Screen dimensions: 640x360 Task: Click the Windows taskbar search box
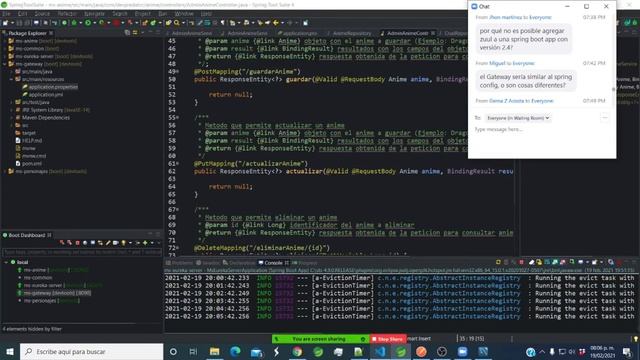(x=91, y=351)
